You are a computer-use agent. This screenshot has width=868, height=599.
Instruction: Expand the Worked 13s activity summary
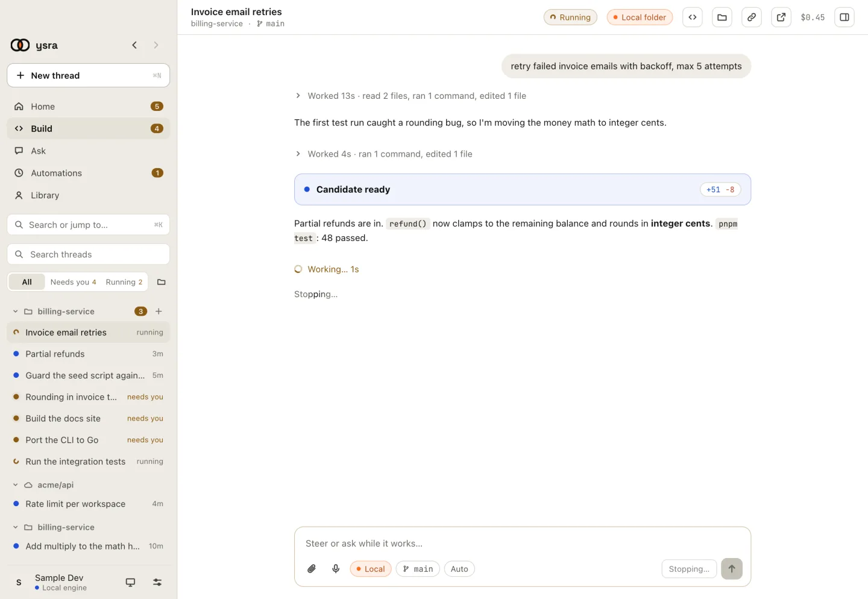[x=410, y=96]
